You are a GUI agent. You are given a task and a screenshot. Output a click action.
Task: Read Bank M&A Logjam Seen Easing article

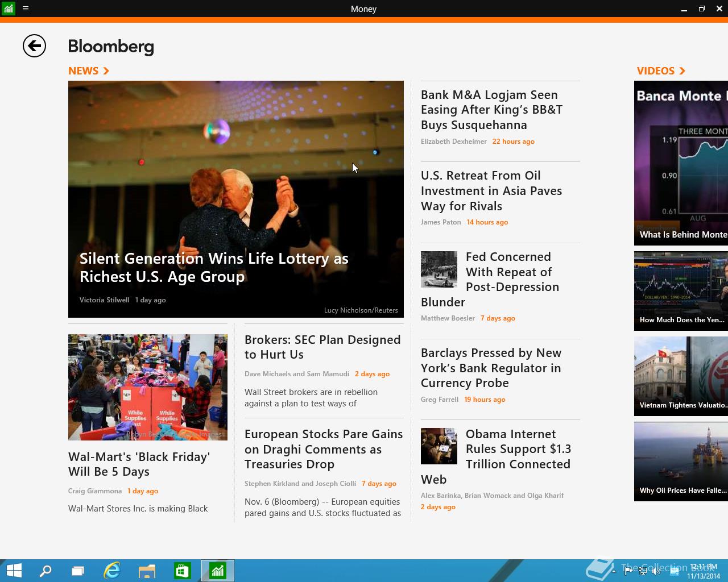click(491, 110)
